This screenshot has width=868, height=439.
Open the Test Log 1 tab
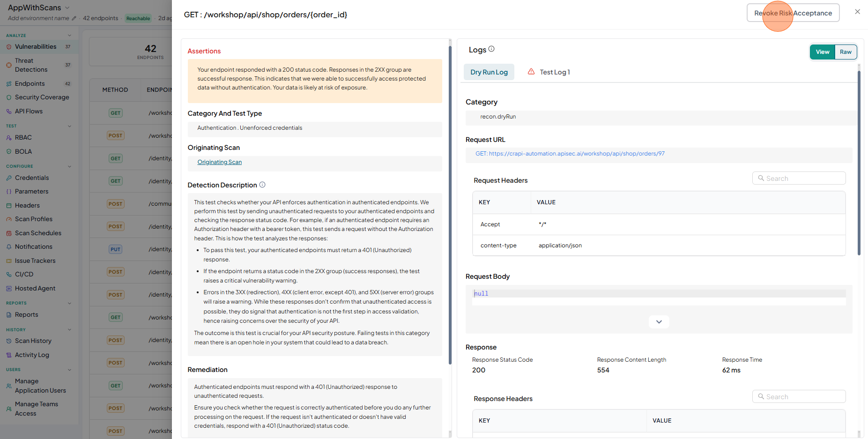(549, 72)
